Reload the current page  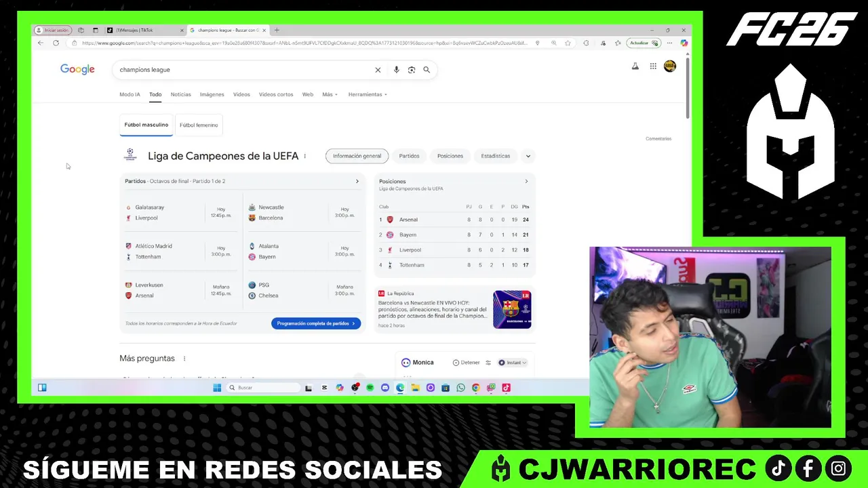[x=56, y=43]
